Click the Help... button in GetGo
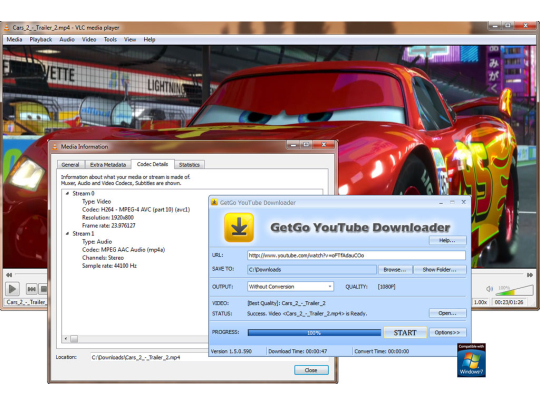540x405 pixels. coord(447,240)
